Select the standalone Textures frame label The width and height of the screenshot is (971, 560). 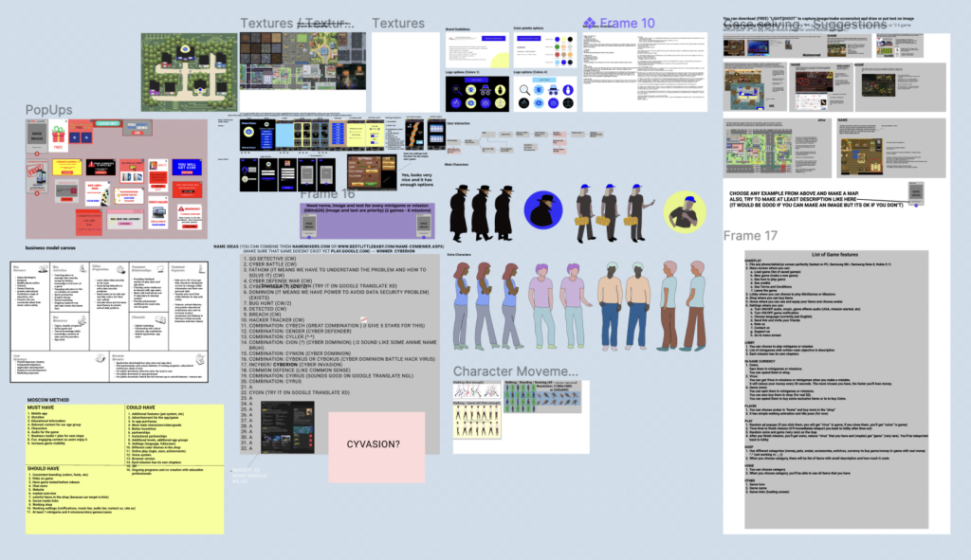(398, 23)
